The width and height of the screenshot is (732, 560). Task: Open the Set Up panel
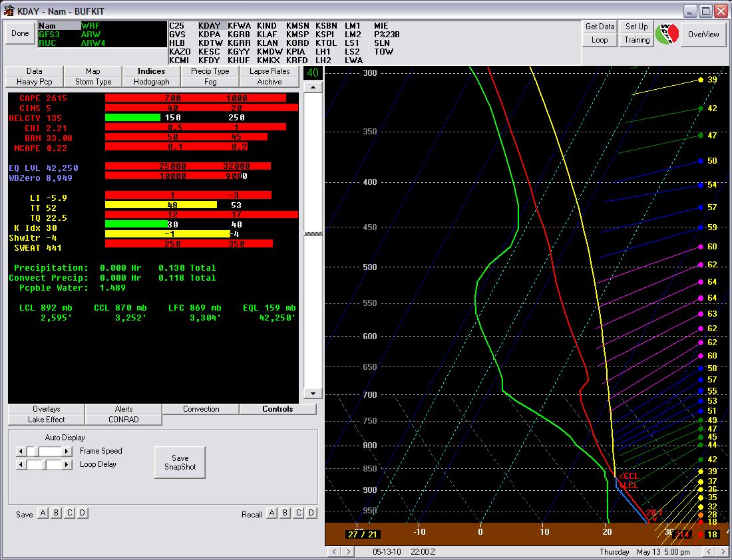pos(636,27)
